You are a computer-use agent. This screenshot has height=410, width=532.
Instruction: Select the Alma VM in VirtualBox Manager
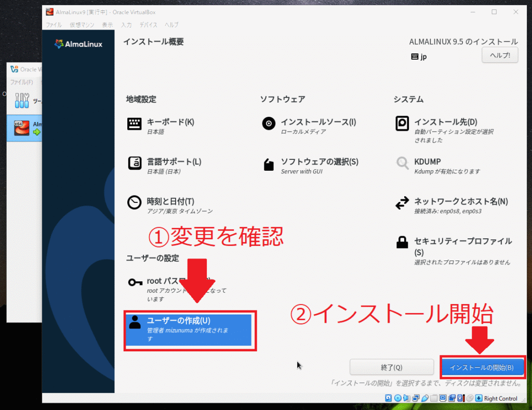pyautogui.click(x=24, y=128)
